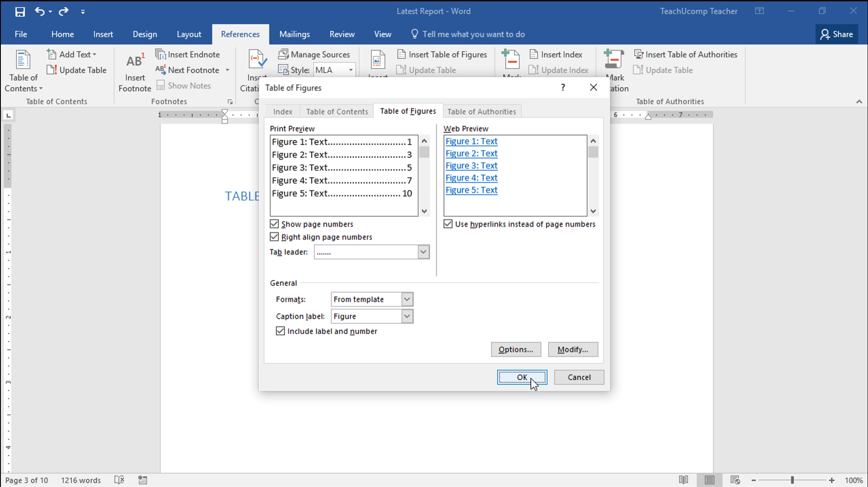Expand the Formats dropdown menu
Viewport: 868px width, 487px height.
point(406,299)
